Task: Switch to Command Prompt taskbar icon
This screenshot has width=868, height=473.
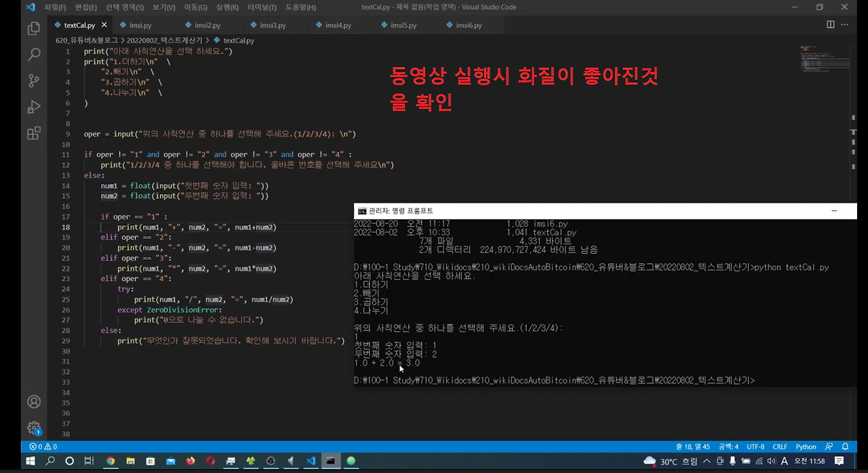Action: point(331,461)
